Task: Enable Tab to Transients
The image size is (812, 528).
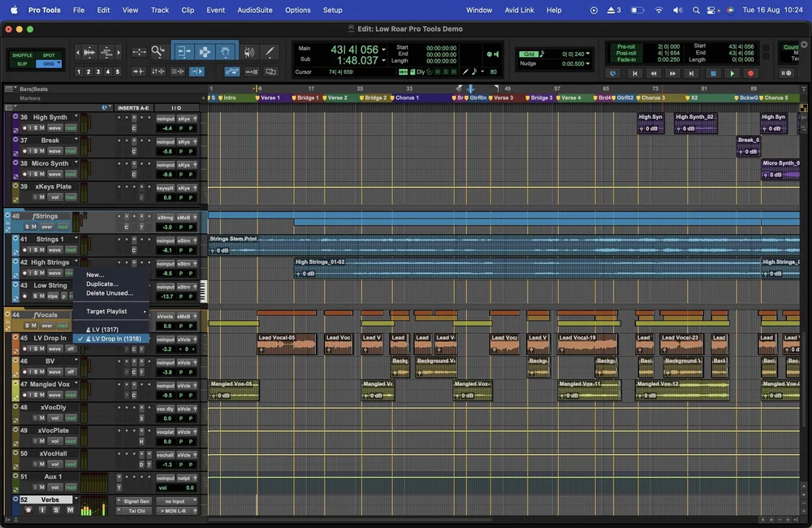Action: coord(196,71)
